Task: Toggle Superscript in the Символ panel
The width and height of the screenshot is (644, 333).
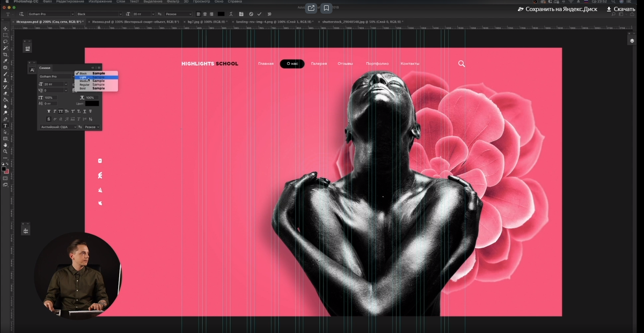Action: pyautogui.click(x=72, y=111)
